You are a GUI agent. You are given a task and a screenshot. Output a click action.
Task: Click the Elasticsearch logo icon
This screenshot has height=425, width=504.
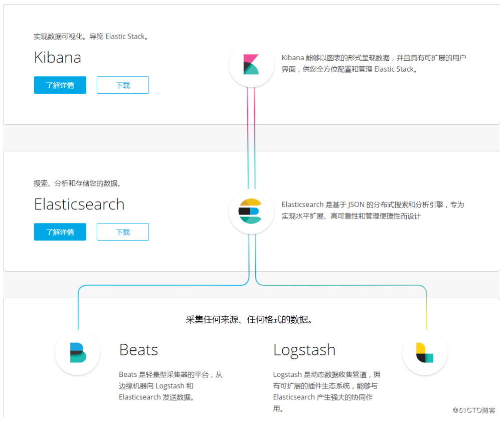coord(251,211)
